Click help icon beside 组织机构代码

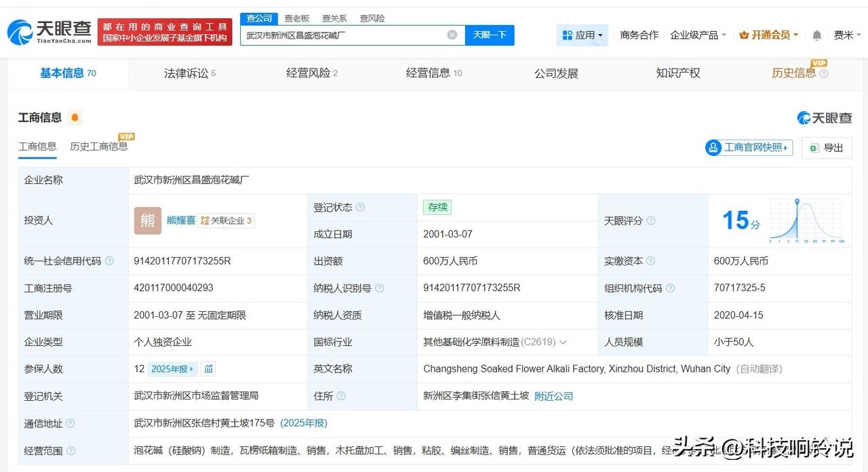(670, 288)
